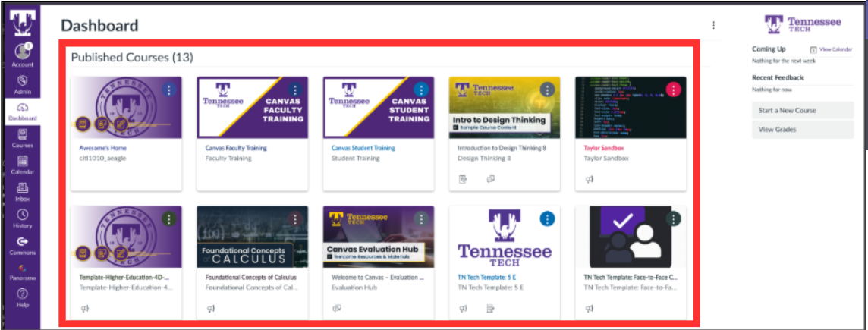Open Commons from the sidebar
This screenshot has height=330, width=868.
tap(22, 246)
